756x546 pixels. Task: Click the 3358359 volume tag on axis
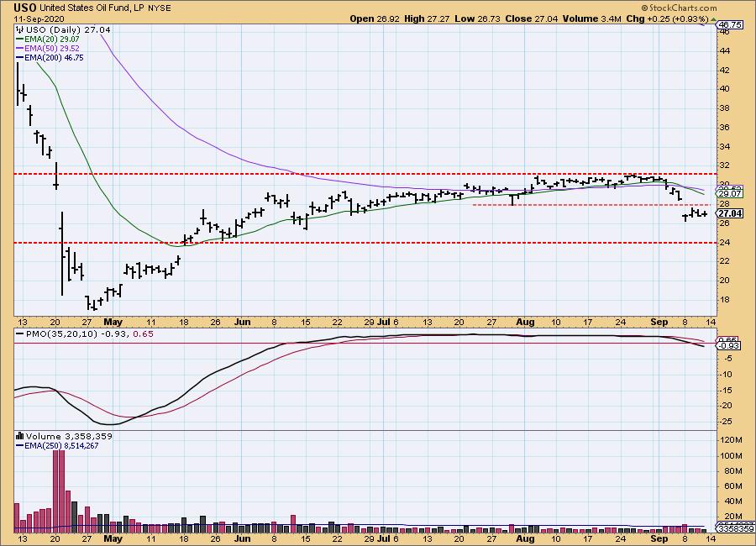coord(735,528)
